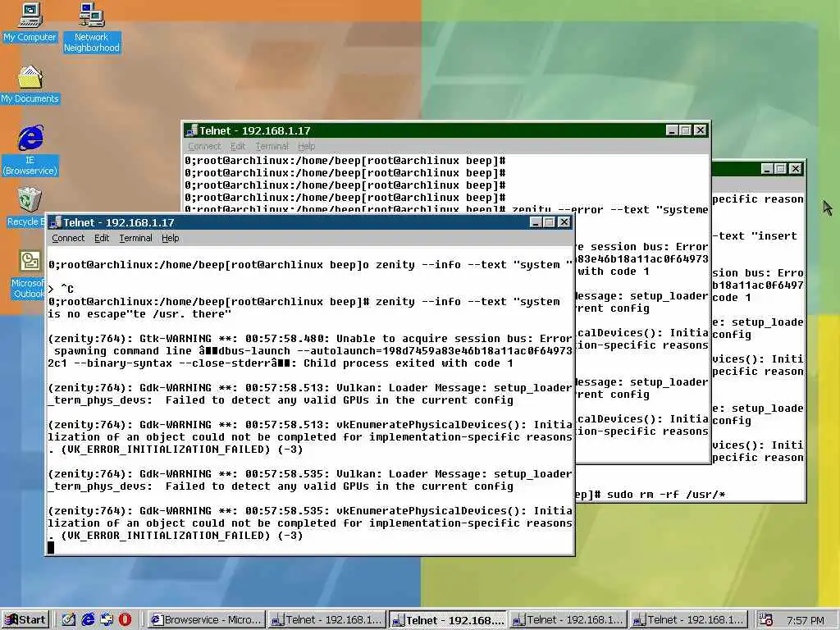Open Edit menu in the green-titled Telnet window
The width and height of the screenshot is (840, 630).
[238, 146]
